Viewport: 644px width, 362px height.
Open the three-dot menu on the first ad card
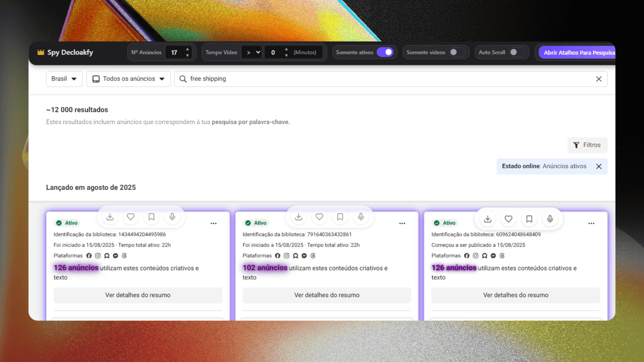click(x=213, y=223)
